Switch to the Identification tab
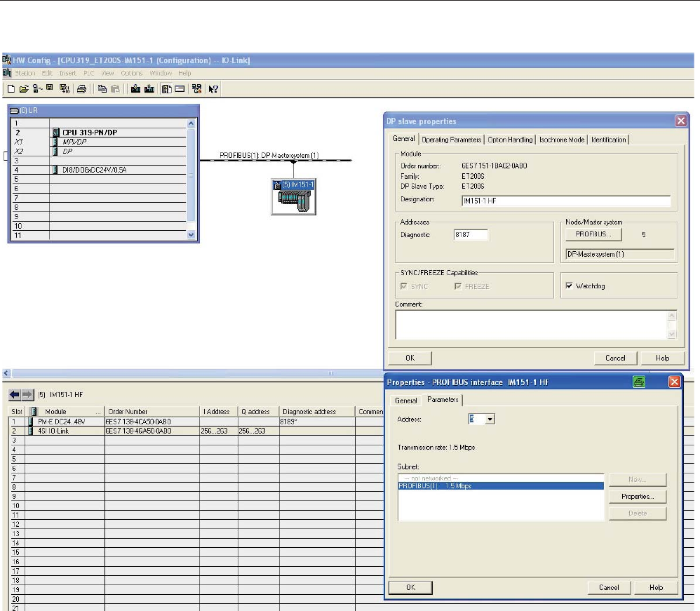This screenshot has height=611, width=700. coord(609,140)
